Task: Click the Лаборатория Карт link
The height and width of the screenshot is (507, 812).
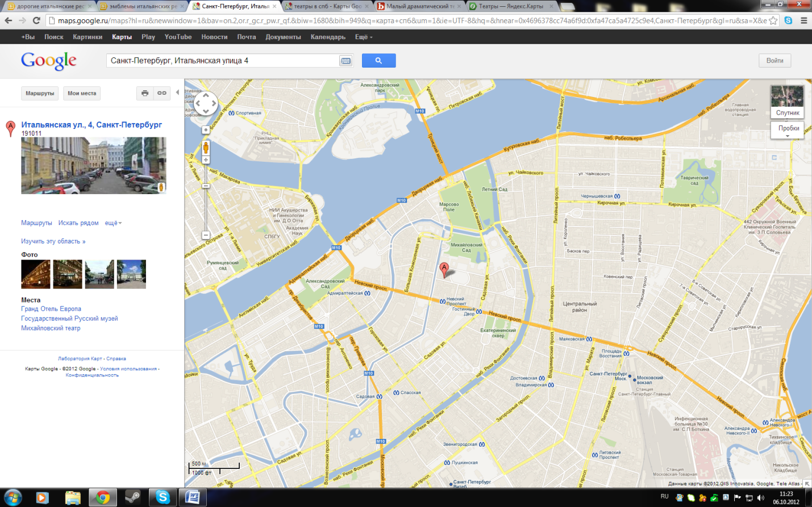Action: coord(80,359)
